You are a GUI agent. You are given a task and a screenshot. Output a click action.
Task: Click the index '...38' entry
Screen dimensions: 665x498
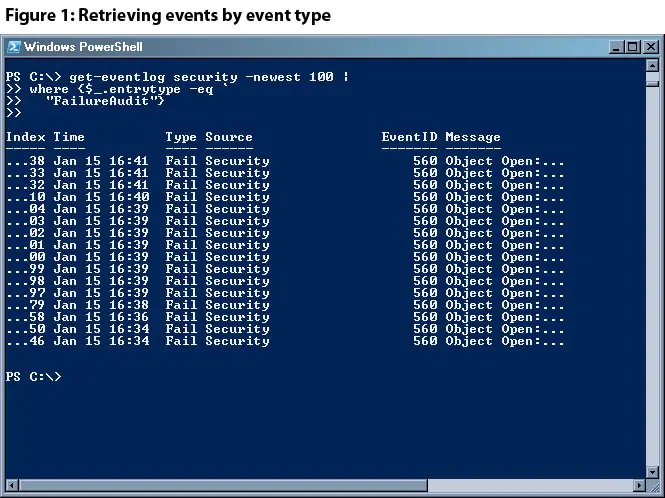click(x=25, y=161)
